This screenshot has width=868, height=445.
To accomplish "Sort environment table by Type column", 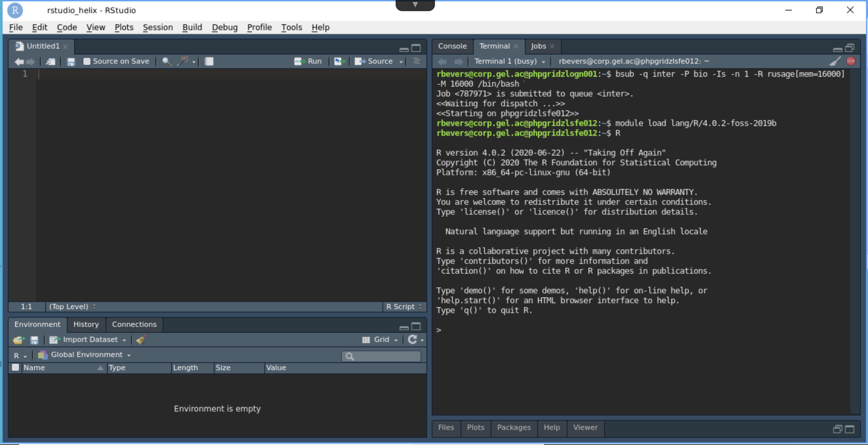I will (x=139, y=368).
